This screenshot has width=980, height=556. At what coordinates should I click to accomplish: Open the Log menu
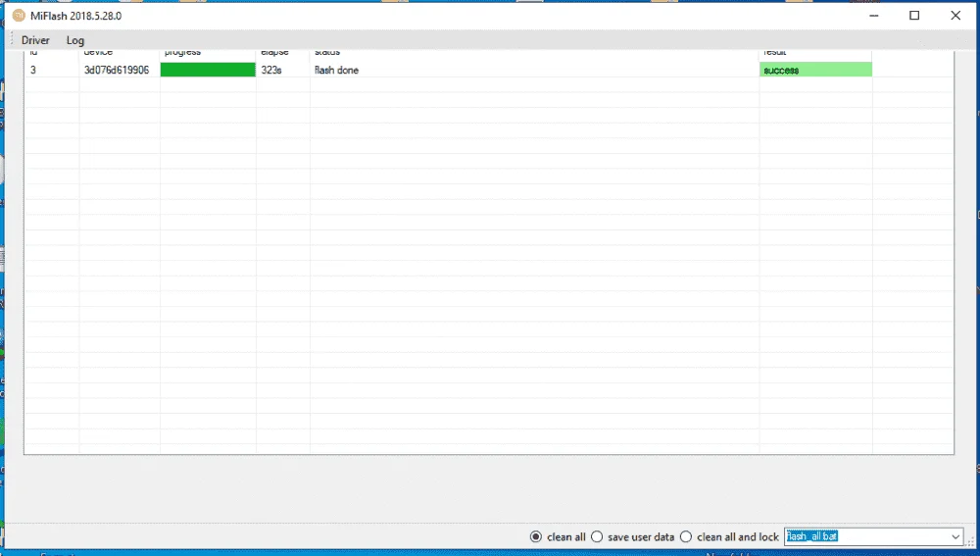pos(75,40)
